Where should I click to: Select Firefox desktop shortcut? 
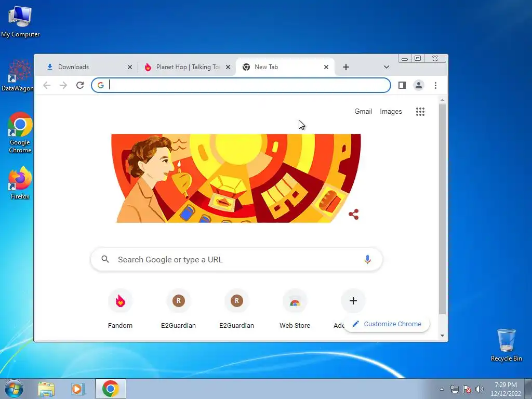(20, 183)
